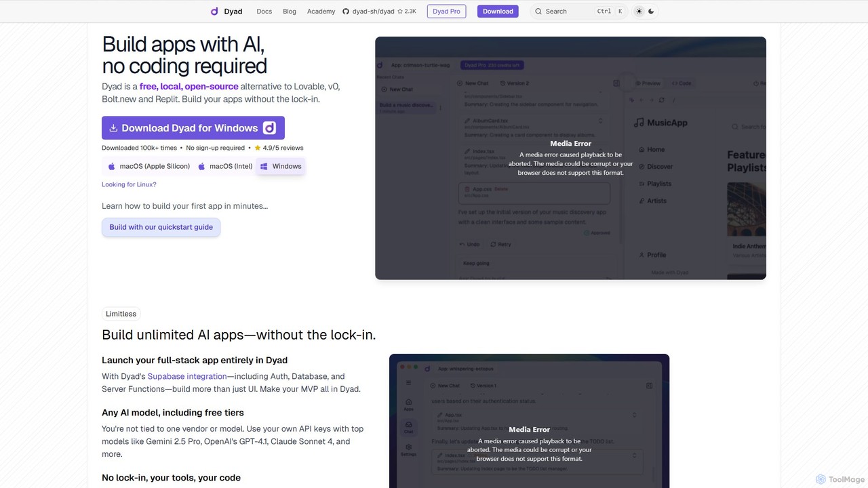Click the Search input field
Screen dimensions: 868x488
pos(579,12)
